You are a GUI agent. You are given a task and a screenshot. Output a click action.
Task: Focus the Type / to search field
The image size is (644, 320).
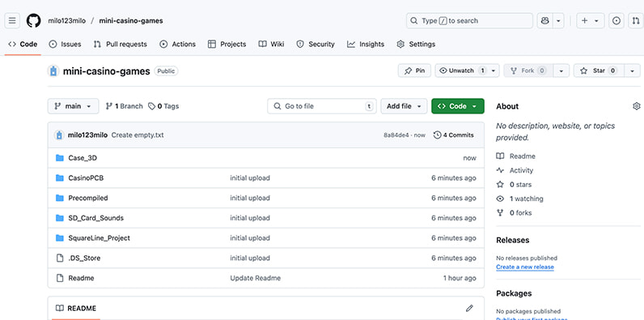[x=469, y=20]
